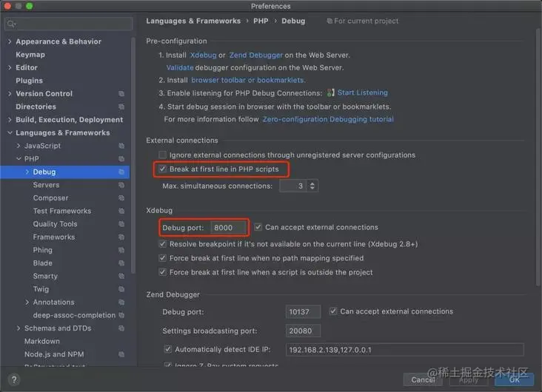Open the Zend Debugger link
This screenshot has height=392, width=542.
click(x=256, y=55)
